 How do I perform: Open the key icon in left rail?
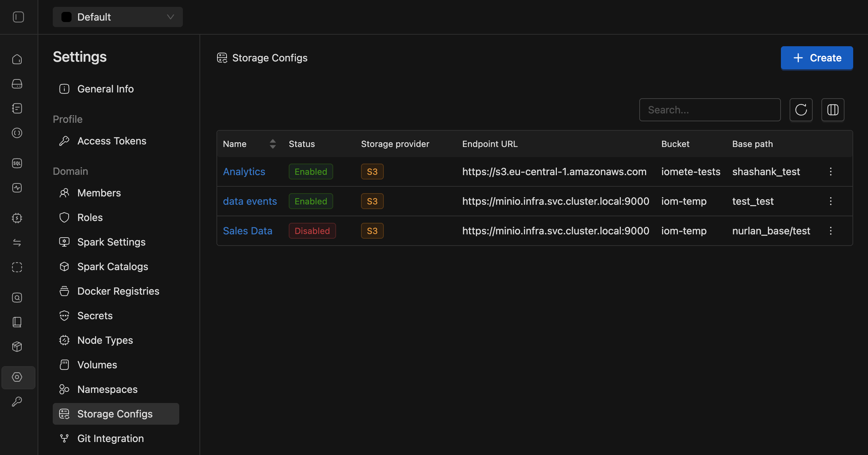(17, 402)
